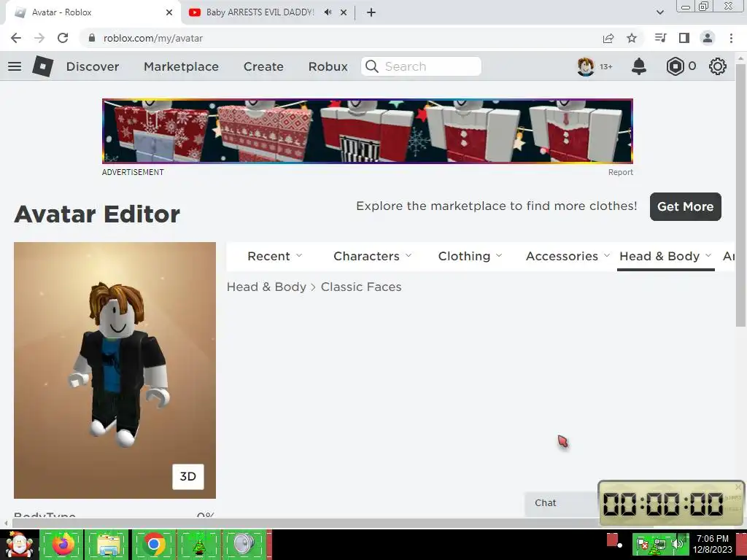Open Chrome media control icon
Viewport: 747px width, 560px height.
(x=660, y=38)
